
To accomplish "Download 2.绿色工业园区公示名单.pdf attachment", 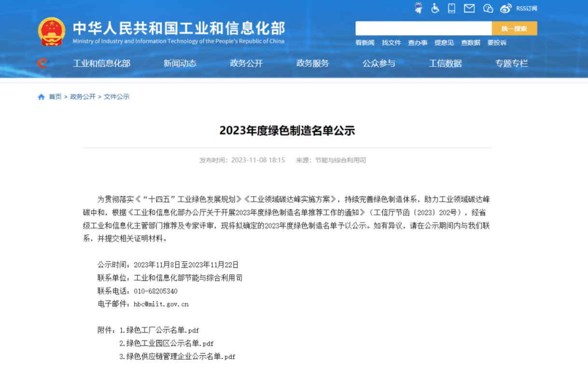I will click(x=167, y=343).
